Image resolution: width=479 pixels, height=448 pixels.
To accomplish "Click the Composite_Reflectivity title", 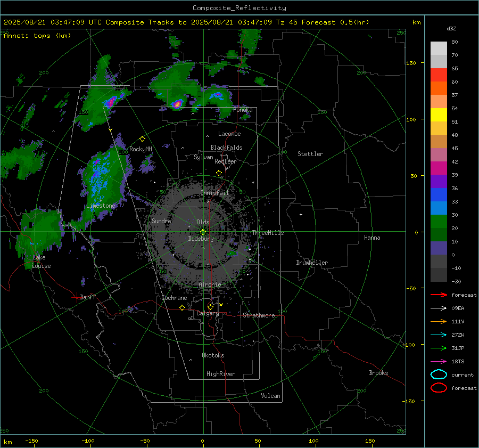I will 239,8.
